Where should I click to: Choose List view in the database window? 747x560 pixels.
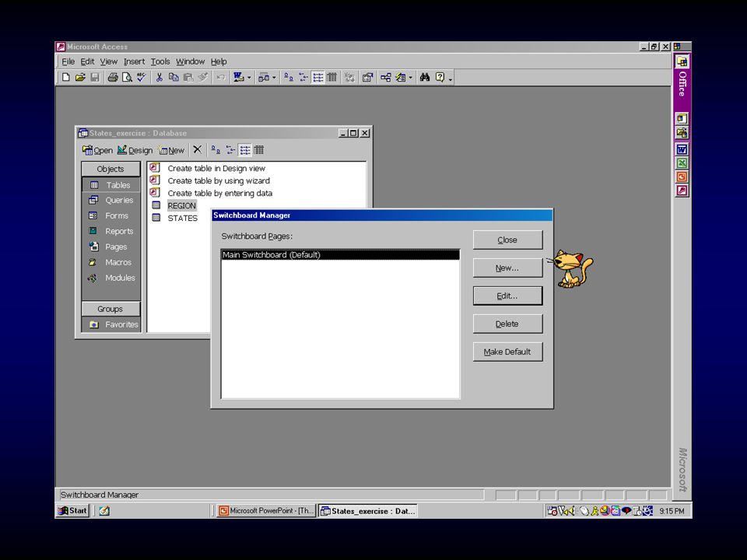tap(245, 150)
